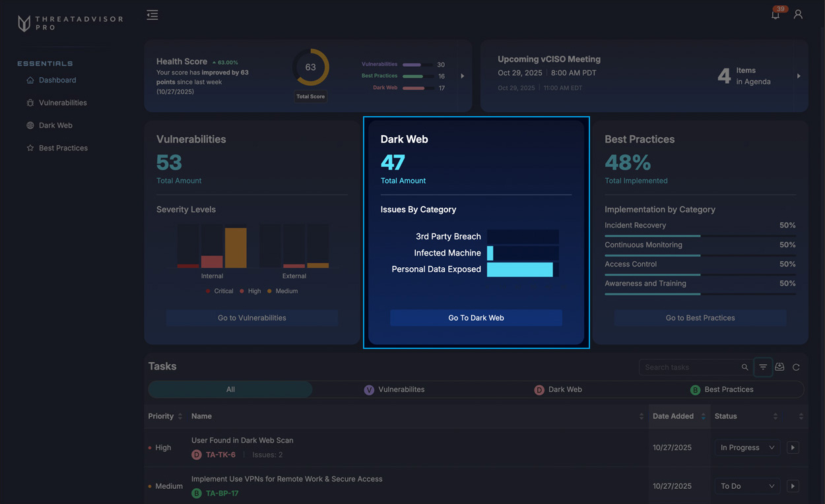Screen dimensions: 825x504
Task: Open task TA-TK-6 arrow button
Action: (793, 447)
